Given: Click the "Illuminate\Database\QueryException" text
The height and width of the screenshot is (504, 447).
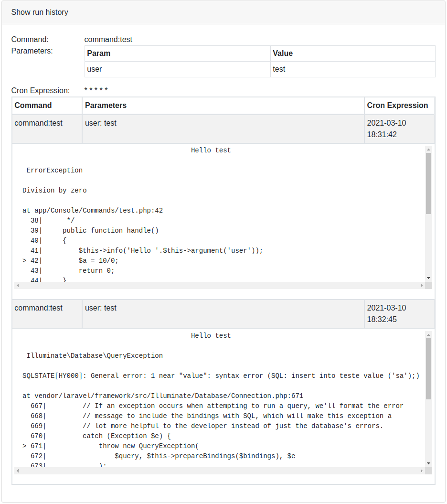Looking at the screenshot, I should click(x=95, y=356).
